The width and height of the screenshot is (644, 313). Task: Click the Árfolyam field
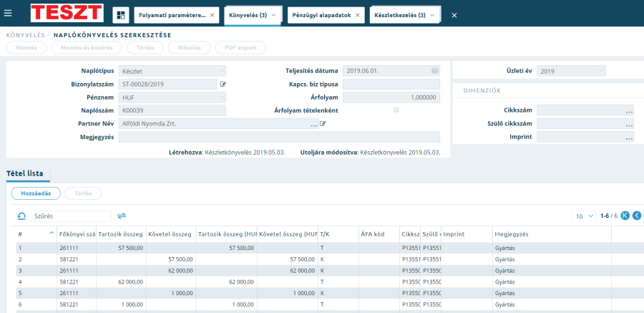(391, 97)
